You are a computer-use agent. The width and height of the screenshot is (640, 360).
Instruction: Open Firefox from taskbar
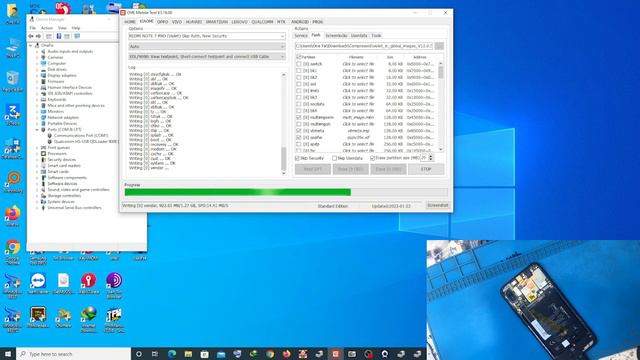pos(287,354)
